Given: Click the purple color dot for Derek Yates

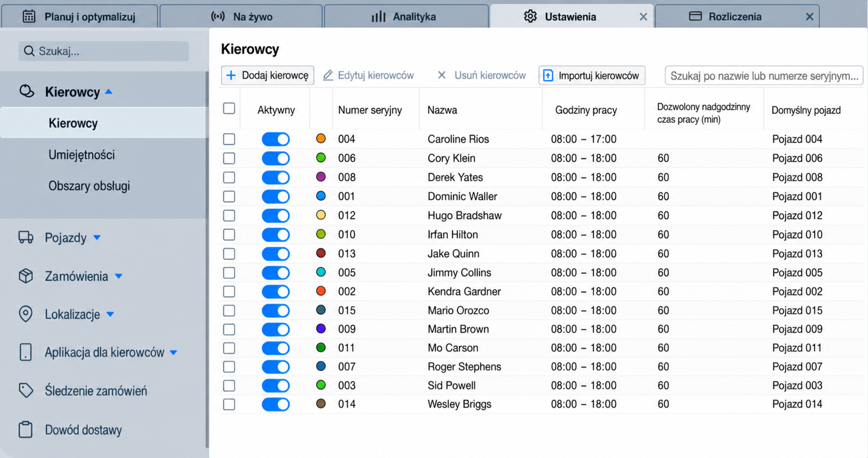Looking at the screenshot, I should click(321, 177).
